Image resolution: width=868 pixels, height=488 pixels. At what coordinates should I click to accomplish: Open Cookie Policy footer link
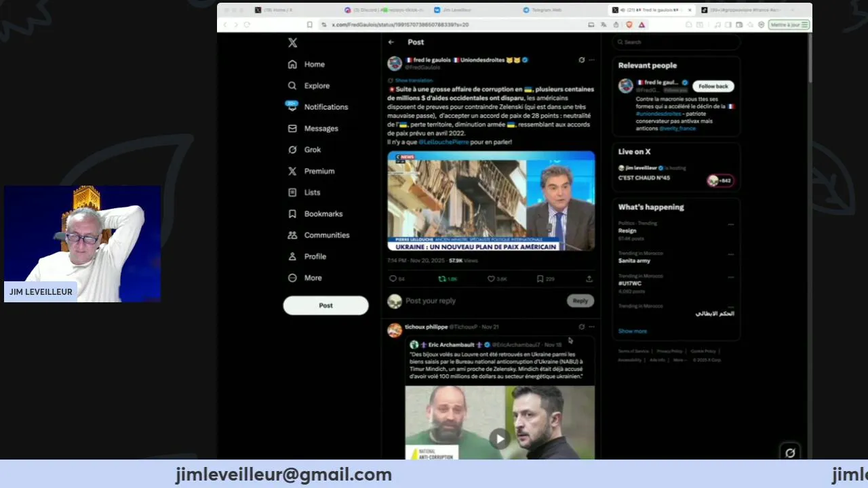(703, 351)
